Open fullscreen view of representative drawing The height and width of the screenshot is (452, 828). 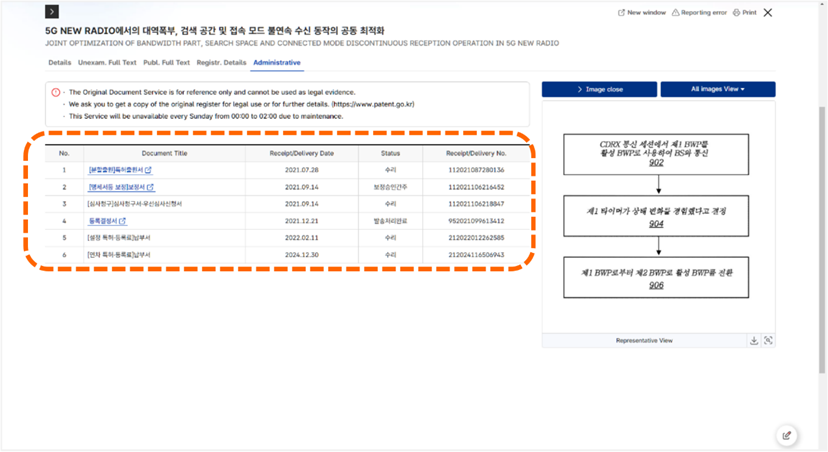pos(768,340)
